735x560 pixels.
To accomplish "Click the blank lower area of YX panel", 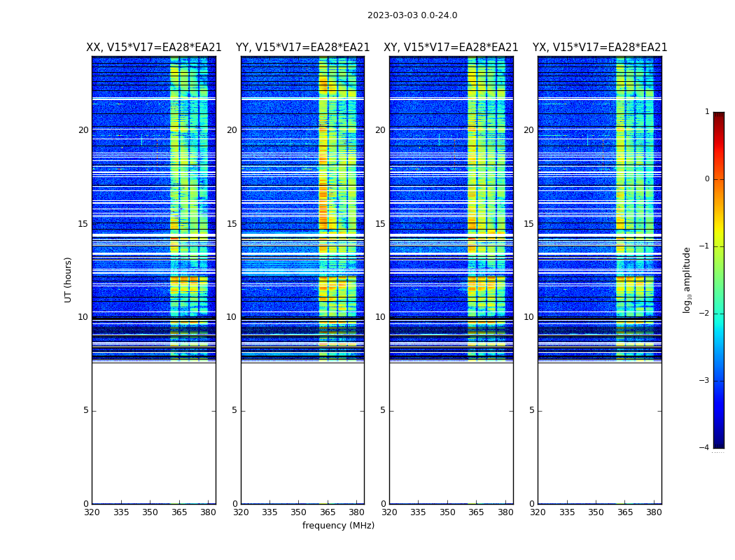I will coord(599,434).
